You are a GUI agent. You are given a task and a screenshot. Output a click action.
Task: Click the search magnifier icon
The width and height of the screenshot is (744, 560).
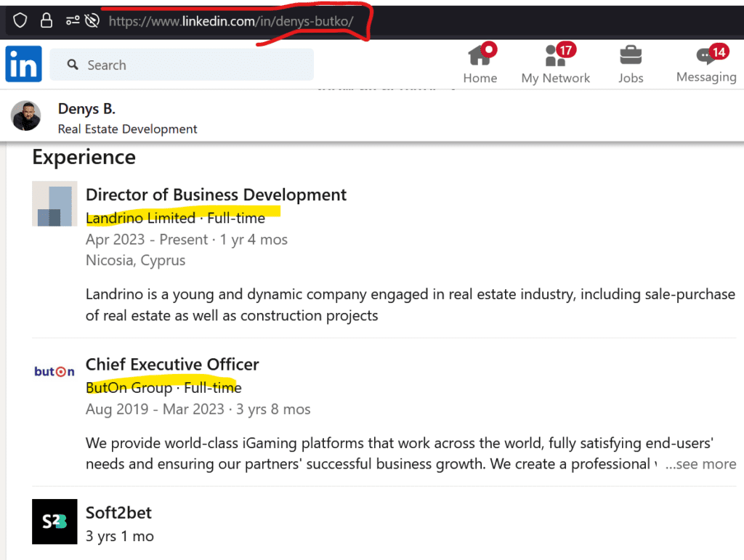pos(72,65)
